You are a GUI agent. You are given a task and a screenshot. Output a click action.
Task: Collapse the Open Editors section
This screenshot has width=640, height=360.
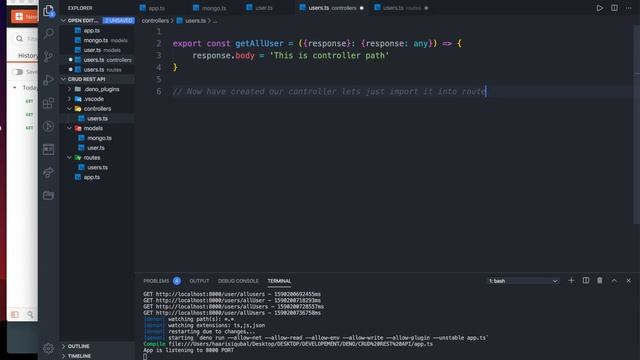click(x=64, y=20)
